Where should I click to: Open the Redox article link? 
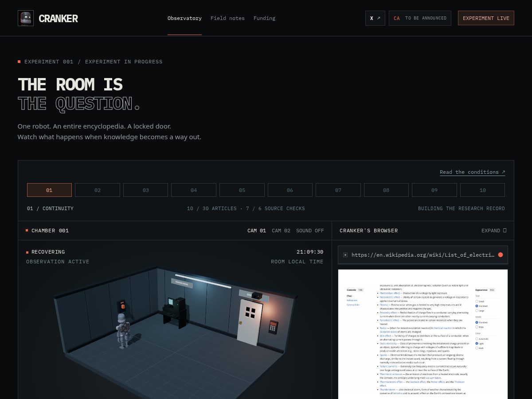(x=383, y=328)
